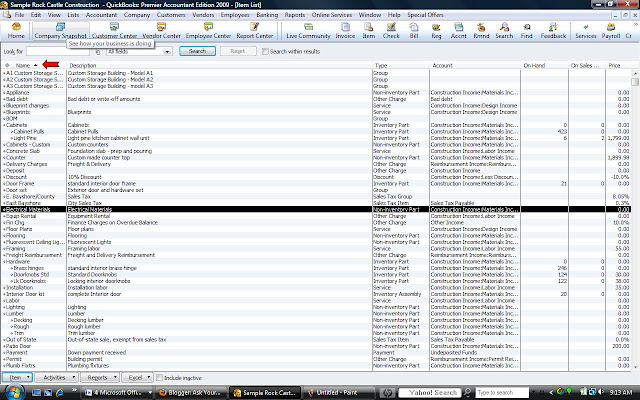The image size is (640, 400).
Task: Open the Report Center icon
Action: click(x=255, y=31)
